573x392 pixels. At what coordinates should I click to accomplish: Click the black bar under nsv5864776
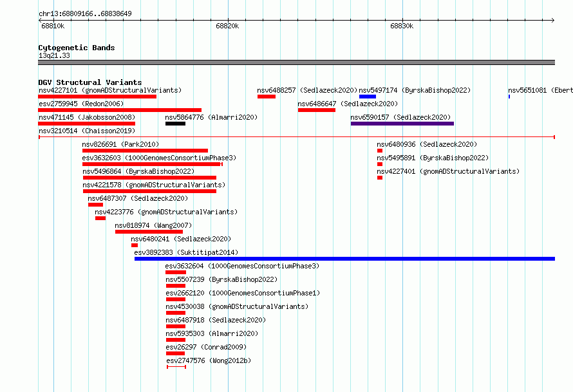[x=175, y=124]
